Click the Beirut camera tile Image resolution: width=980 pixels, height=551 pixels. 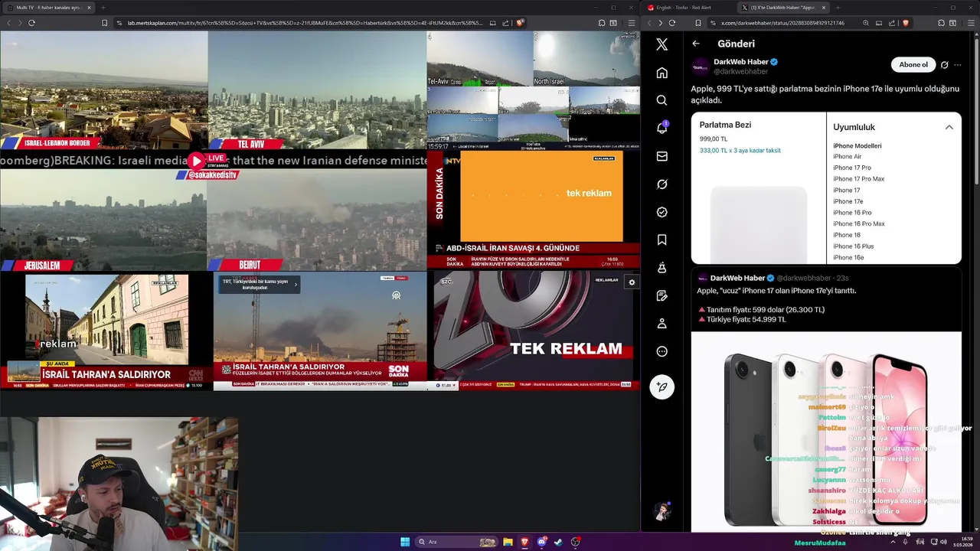click(317, 220)
